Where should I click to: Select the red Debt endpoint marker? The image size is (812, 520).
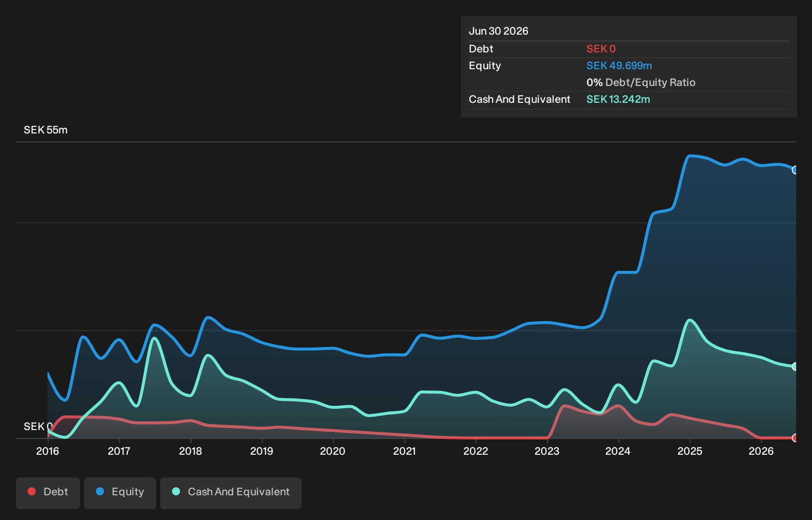pyautogui.click(x=795, y=438)
